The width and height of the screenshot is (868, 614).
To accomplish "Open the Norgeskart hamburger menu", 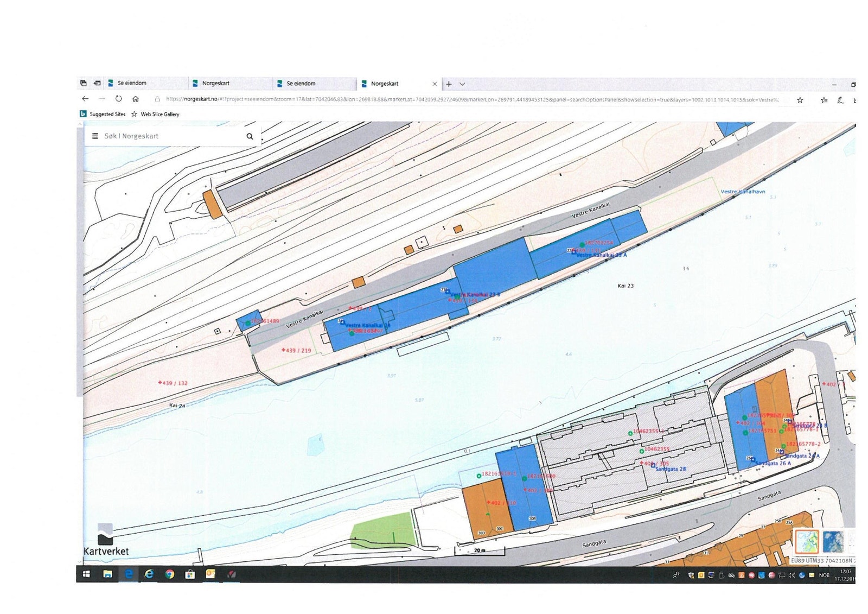I will [x=95, y=136].
